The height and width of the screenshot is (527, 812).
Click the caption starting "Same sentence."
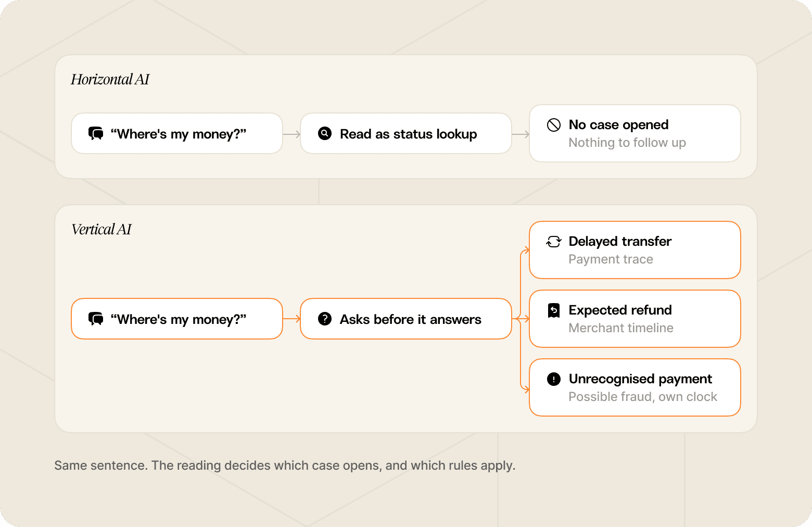(x=285, y=466)
